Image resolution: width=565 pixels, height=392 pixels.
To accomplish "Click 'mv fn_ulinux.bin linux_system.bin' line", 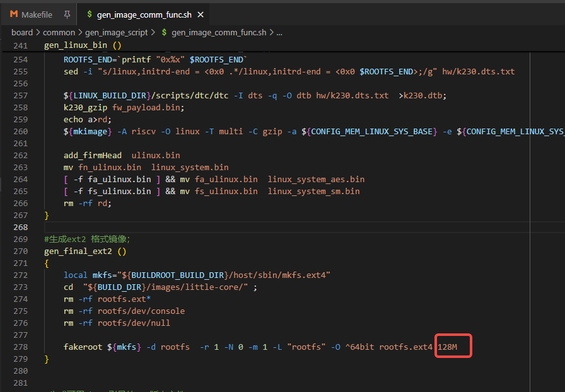I will coord(146,168).
